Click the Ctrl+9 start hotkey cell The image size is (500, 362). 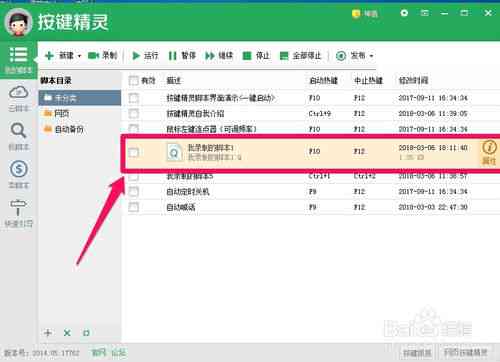[x=320, y=113]
